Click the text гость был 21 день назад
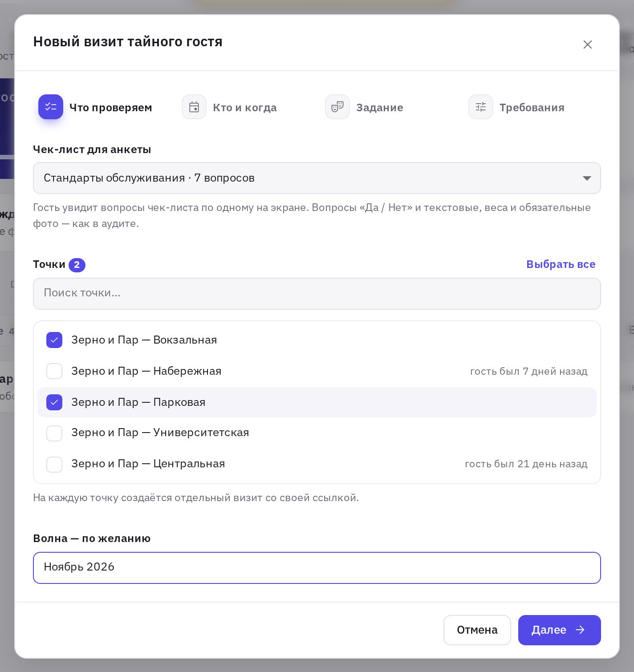Image resolution: width=634 pixels, height=672 pixels. coord(526,464)
